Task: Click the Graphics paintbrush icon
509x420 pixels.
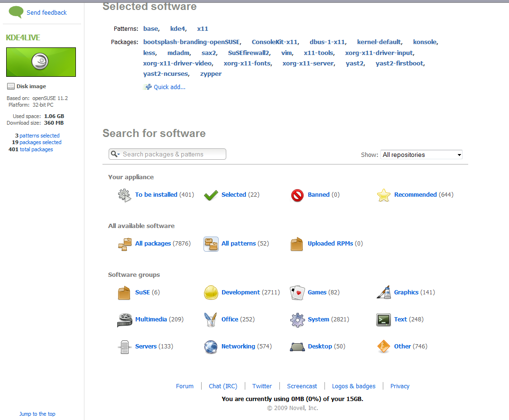Action: (384, 292)
